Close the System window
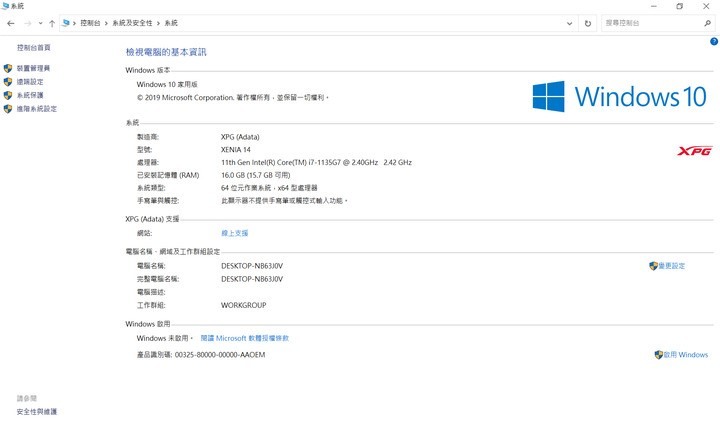This screenshot has width=720, height=427. (706, 6)
